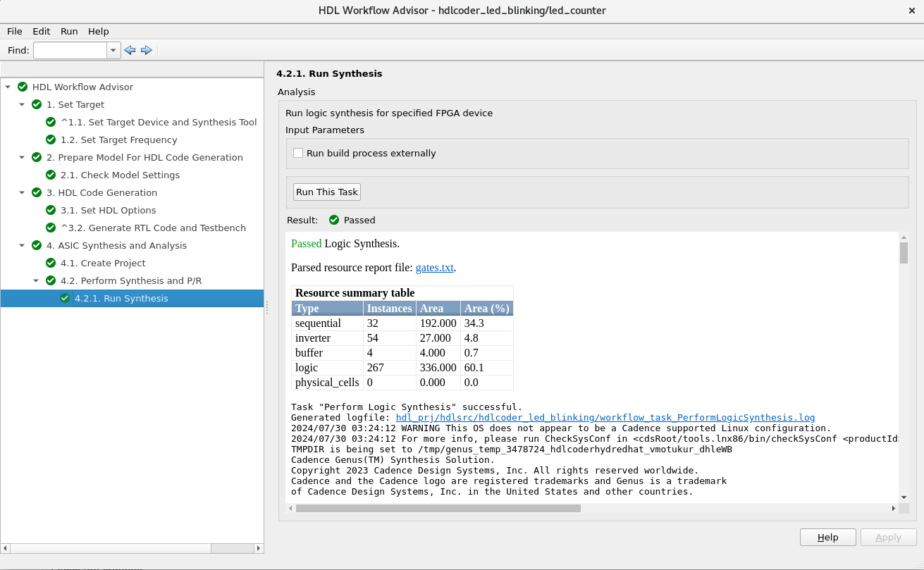Open the gates.txt resource report link

[434, 267]
